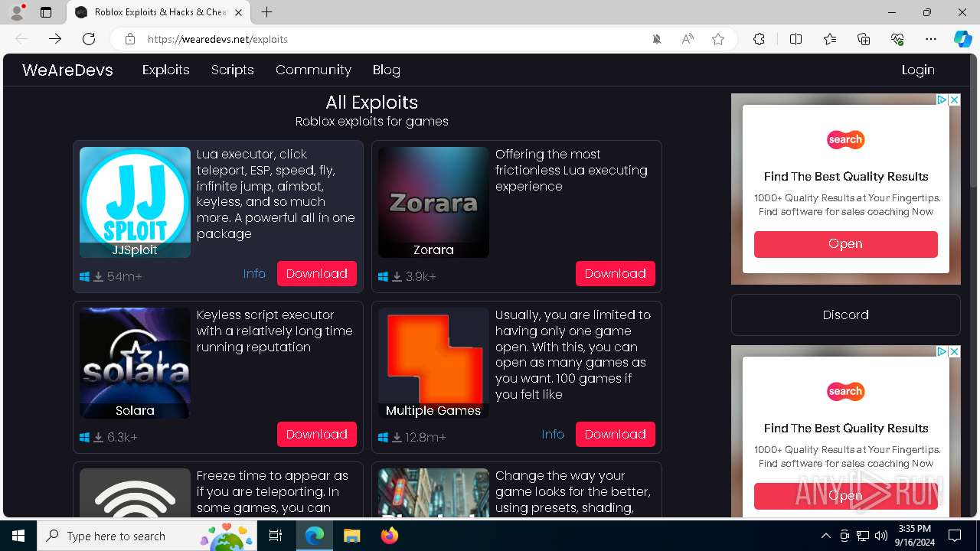Select the "54m+" download count
The height and width of the screenshot is (551, 980).
[125, 276]
